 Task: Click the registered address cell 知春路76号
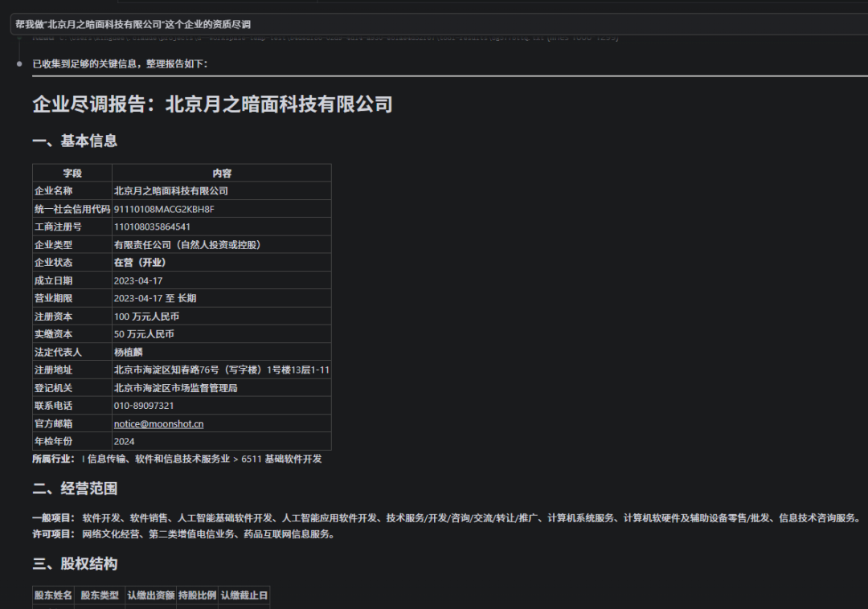coord(222,370)
